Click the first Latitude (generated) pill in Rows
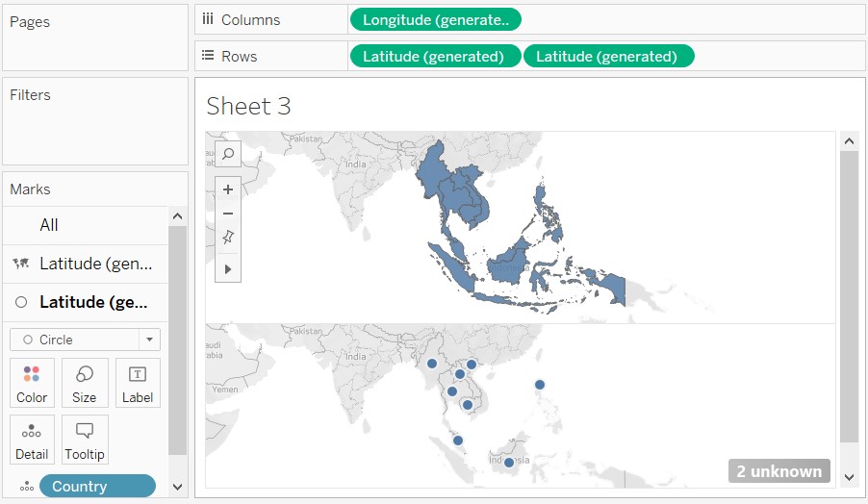Screen dimensions: 868x504 pos(435,57)
